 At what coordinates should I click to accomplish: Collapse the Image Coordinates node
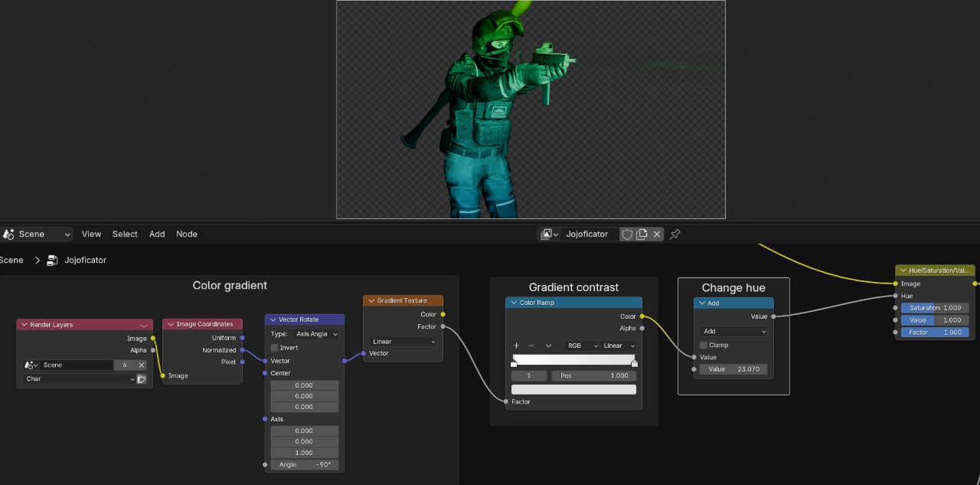(x=170, y=324)
